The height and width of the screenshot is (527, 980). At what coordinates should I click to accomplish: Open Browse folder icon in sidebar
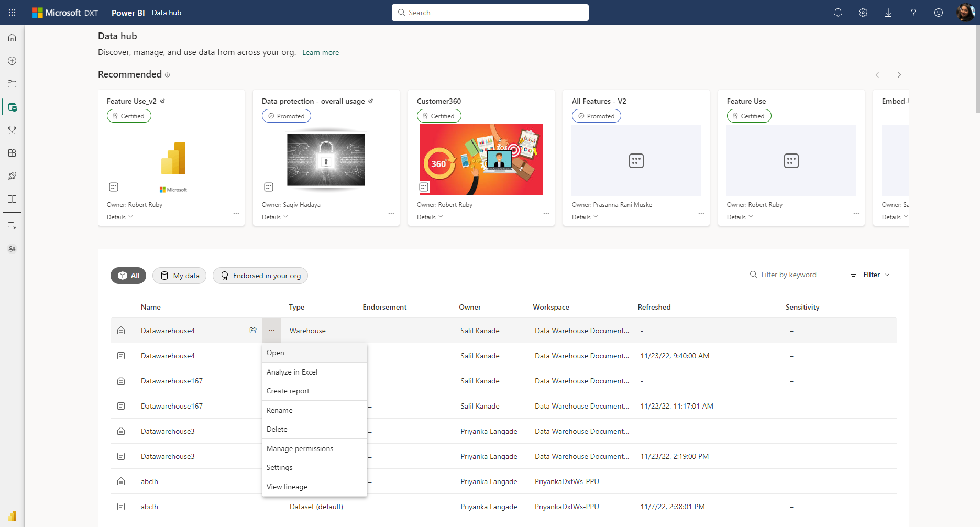click(x=12, y=84)
